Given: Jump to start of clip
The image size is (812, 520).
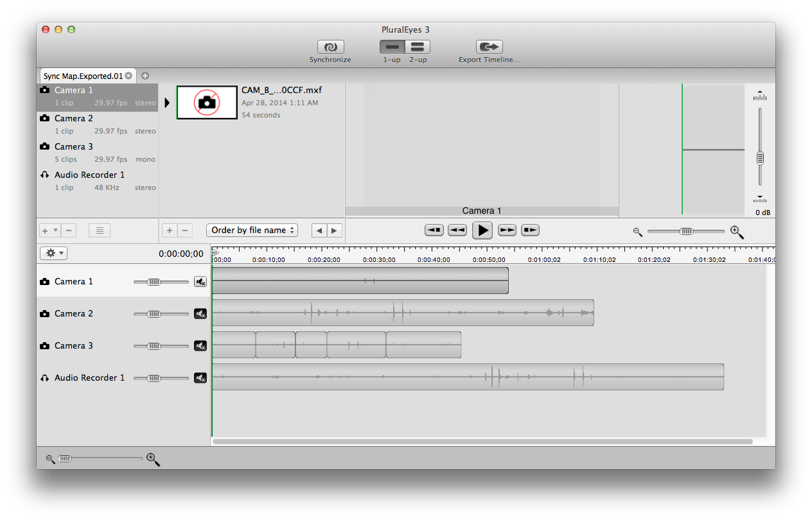Looking at the screenshot, I should coord(434,230).
